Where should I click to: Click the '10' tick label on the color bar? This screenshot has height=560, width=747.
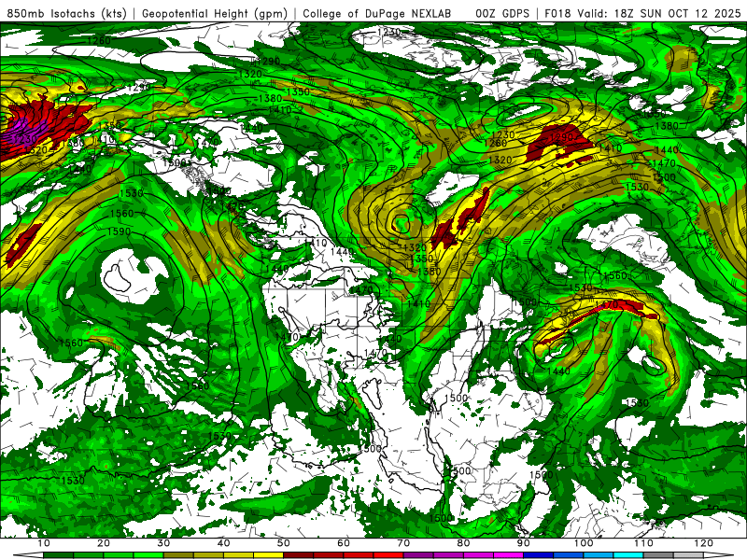43,543
